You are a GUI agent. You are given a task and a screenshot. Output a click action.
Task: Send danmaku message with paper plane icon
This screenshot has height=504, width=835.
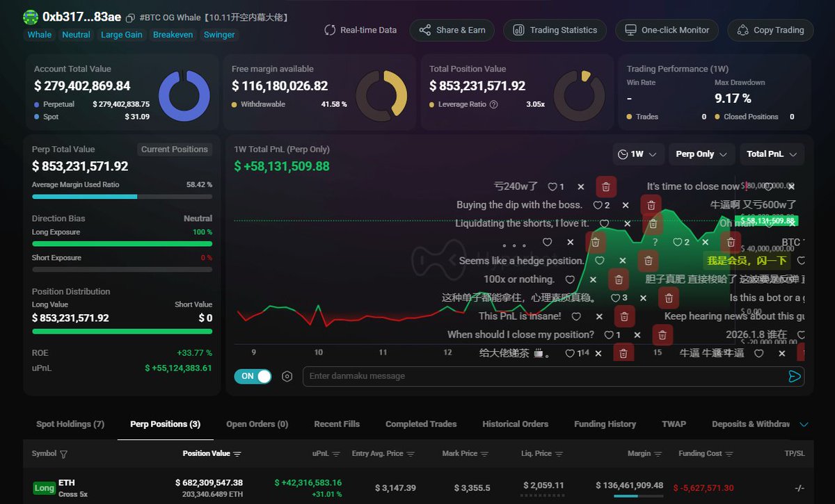point(794,376)
